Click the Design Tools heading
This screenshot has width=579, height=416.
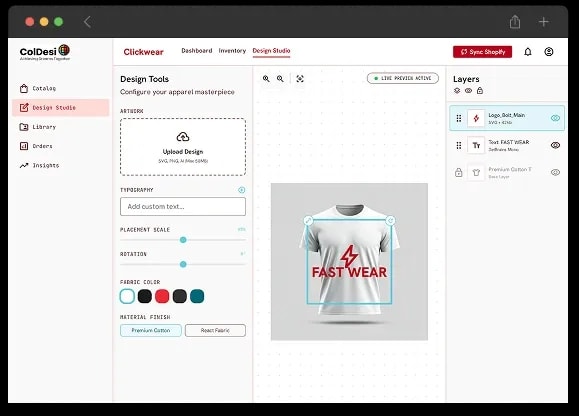pyautogui.click(x=144, y=79)
